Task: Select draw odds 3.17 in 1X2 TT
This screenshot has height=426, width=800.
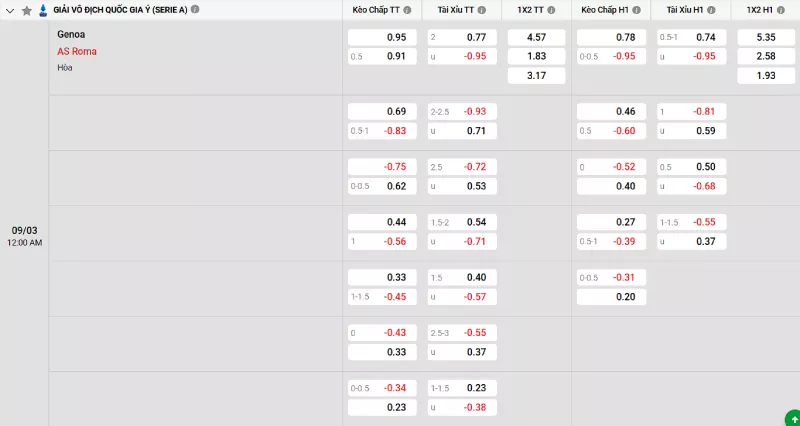Action: coord(536,75)
